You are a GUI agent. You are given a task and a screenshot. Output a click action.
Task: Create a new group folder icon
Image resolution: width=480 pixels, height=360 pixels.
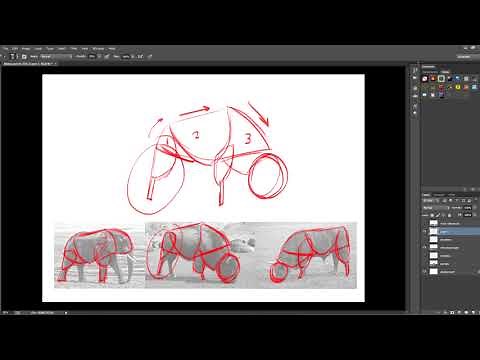point(466,312)
